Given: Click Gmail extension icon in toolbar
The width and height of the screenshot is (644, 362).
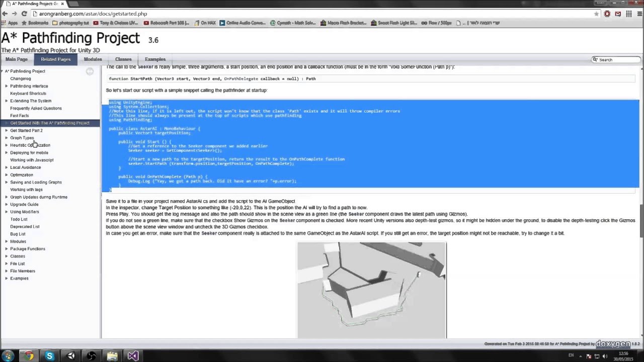Looking at the screenshot, I should [x=618, y=14].
